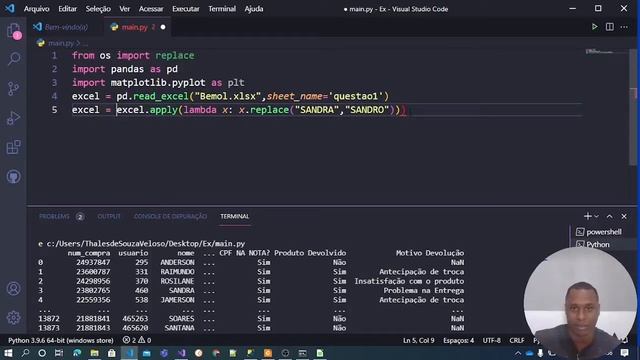Switch to the Terminal panel tab

[x=235, y=216]
